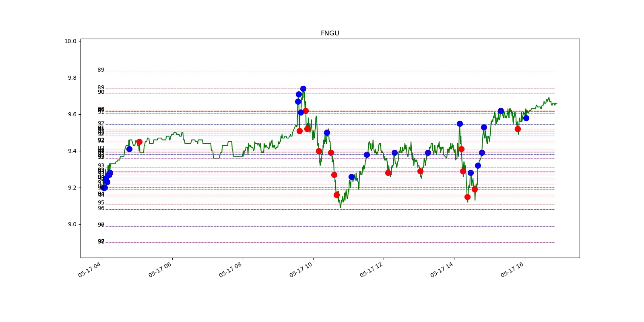Click the 9.0 y-axis label

pos(72,224)
